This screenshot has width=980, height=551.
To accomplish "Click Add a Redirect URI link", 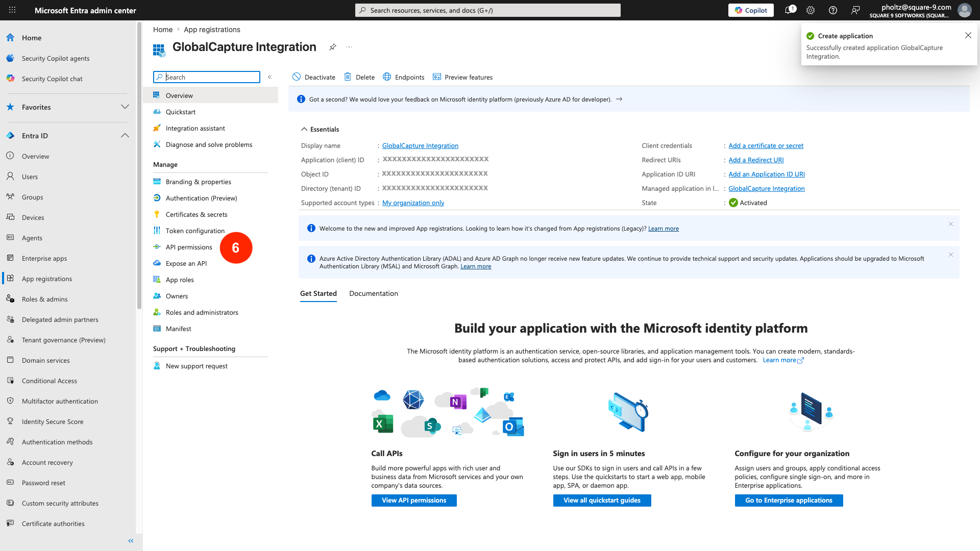I will pyautogui.click(x=756, y=160).
